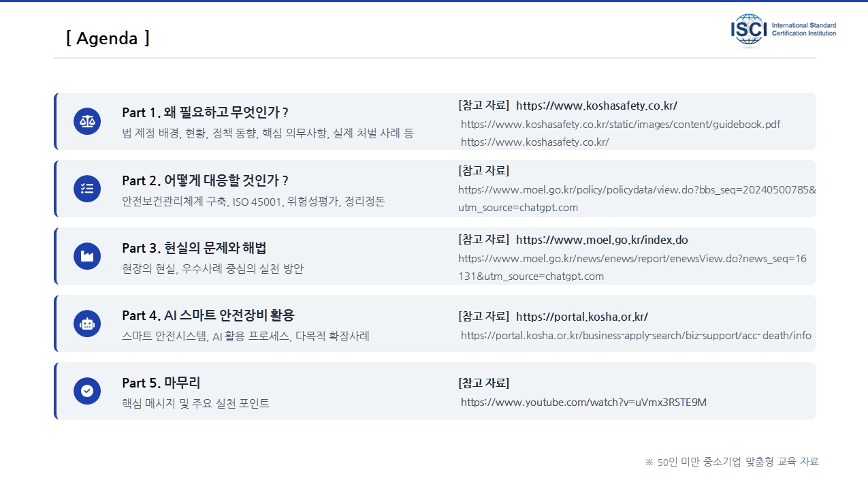Open the koshasafety.co.kr header link in Part 1
This screenshot has height=489, width=868.
(x=596, y=106)
